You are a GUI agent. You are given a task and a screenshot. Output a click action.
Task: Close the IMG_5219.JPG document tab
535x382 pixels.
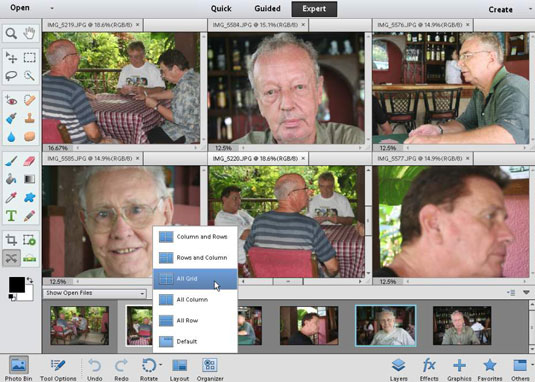[138, 25]
